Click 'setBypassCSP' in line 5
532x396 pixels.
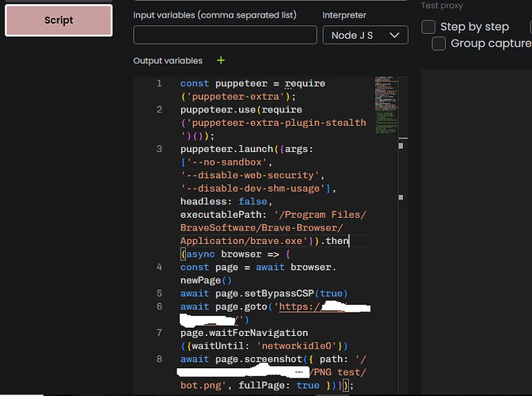(x=279, y=294)
